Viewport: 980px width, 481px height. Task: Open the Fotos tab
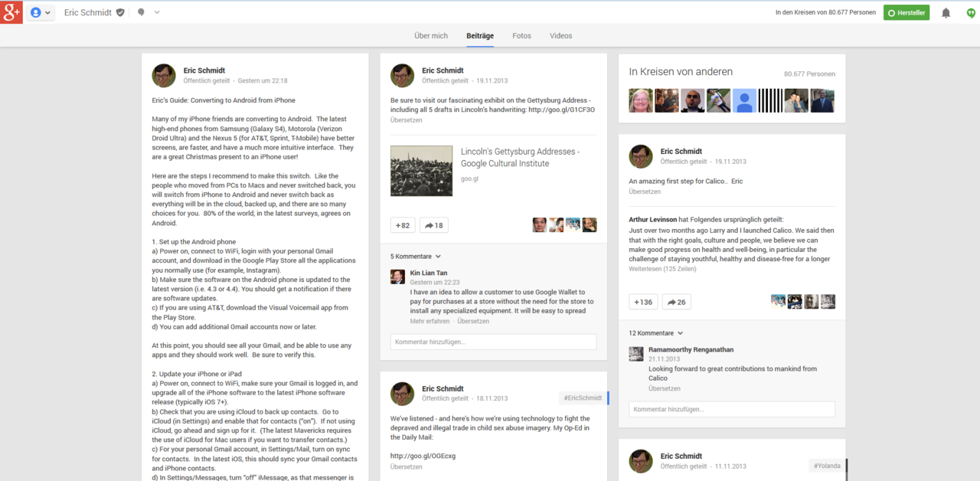point(521,36)
